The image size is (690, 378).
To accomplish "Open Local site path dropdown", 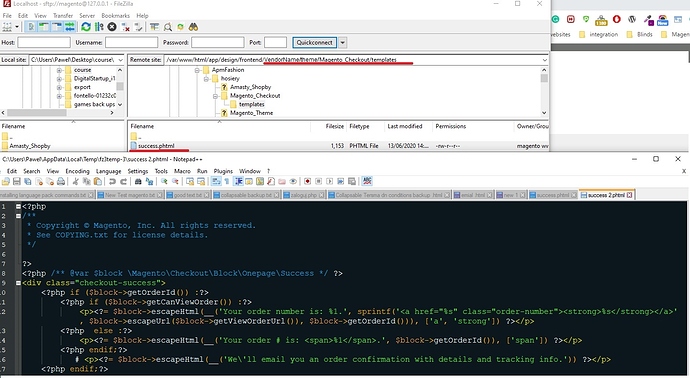I will point(121,59).
